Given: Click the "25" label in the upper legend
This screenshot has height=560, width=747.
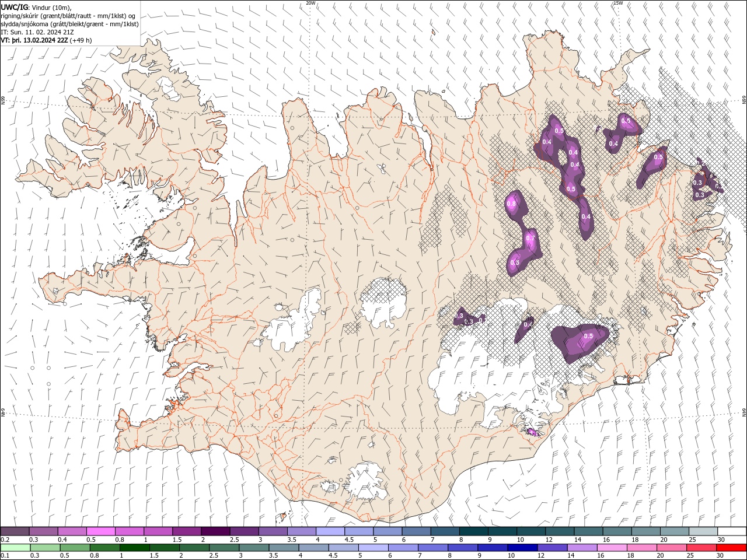Looking at the screenshot, I should pyautogui.click(x=693, y=540).
